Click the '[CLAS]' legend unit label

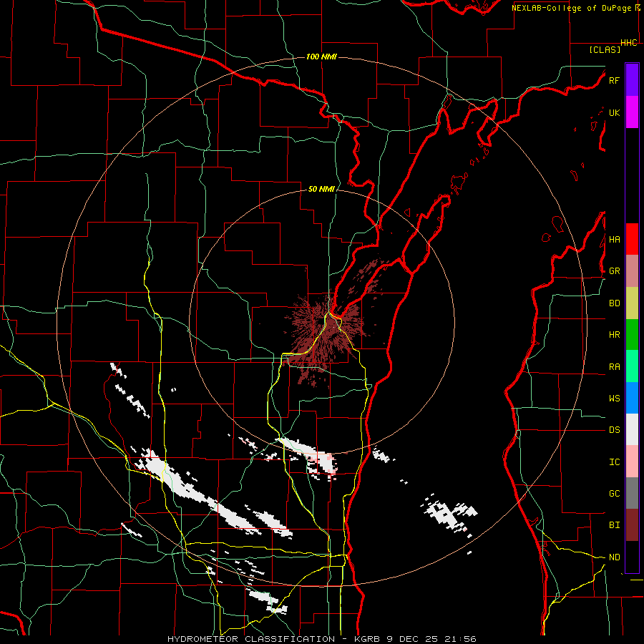point(605,49)
